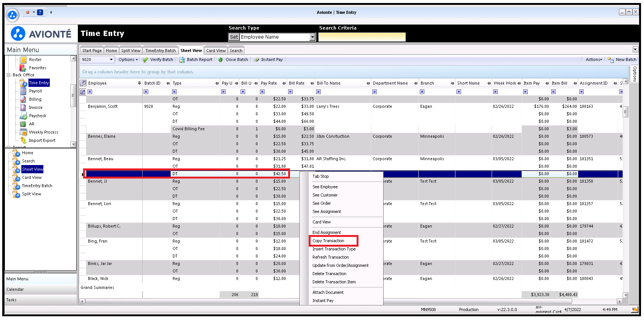Toggle the pin on Branch column
This screenshot has width=644, height=320.
coord(452,83)
